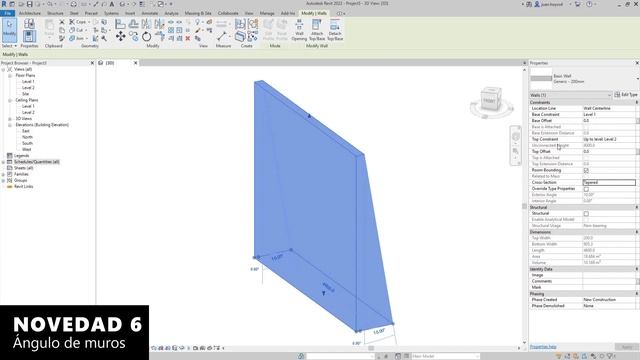Image resolution: width=640 pixels, height=360 pixels.
Task: Switch to the Manage ribbon tab
Action: click(267, 13)
